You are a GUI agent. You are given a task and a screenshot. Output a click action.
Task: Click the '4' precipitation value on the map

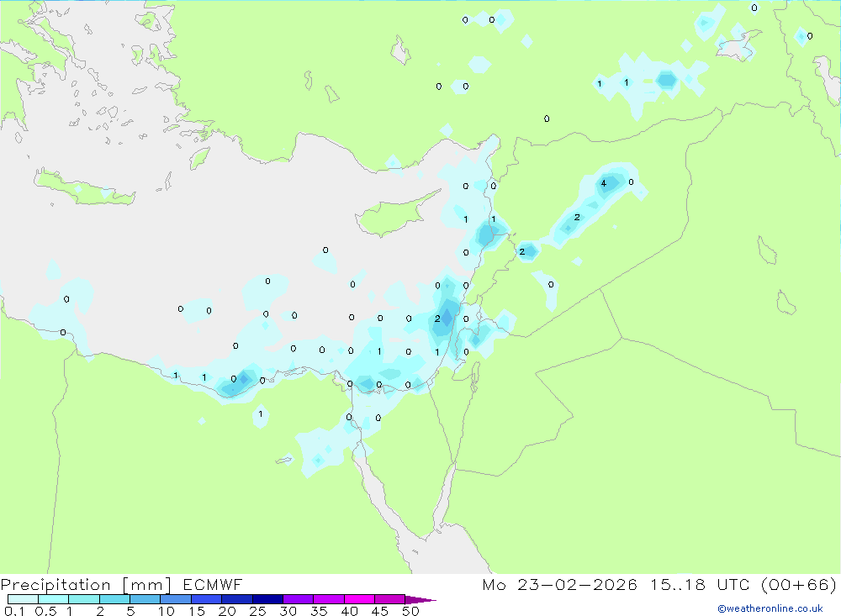pos(603,183)
